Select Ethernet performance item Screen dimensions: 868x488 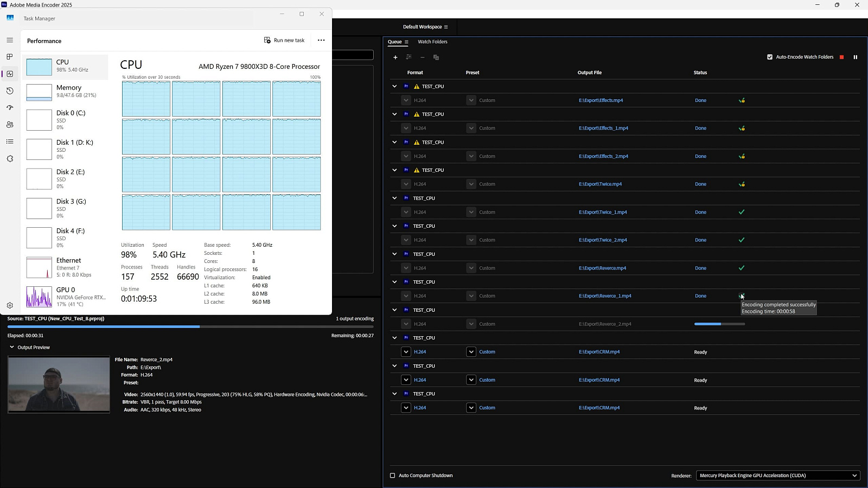tap(65, 267)
